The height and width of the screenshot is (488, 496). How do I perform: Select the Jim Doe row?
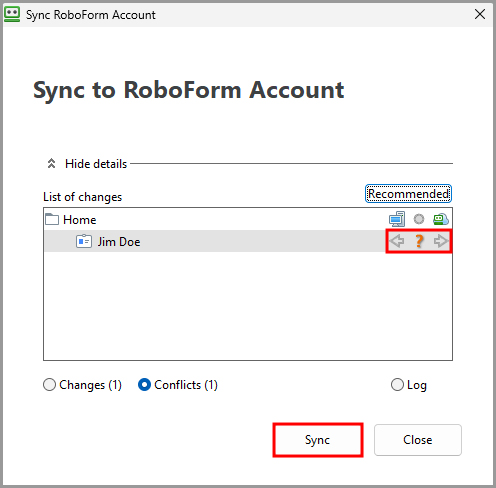248,241
